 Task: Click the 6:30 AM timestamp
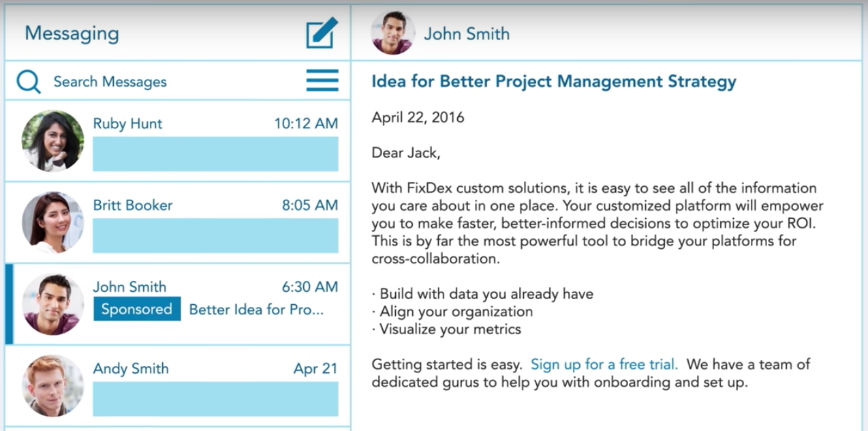310,287
